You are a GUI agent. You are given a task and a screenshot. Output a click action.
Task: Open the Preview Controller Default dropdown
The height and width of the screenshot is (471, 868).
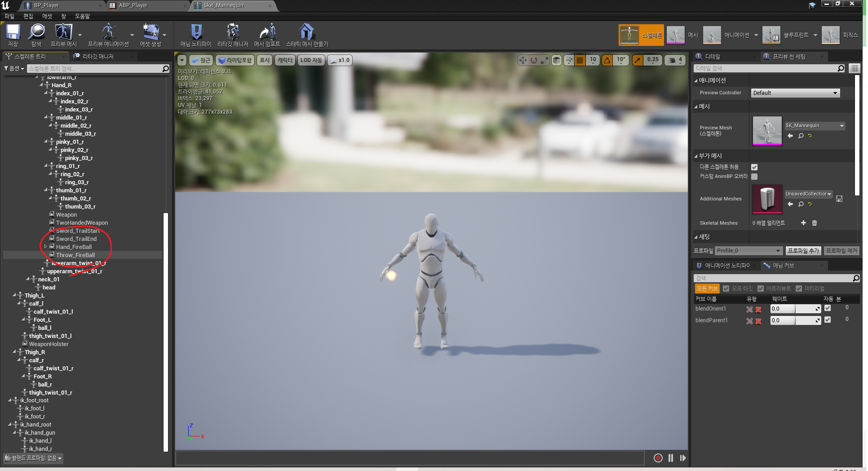click(795, 93)
